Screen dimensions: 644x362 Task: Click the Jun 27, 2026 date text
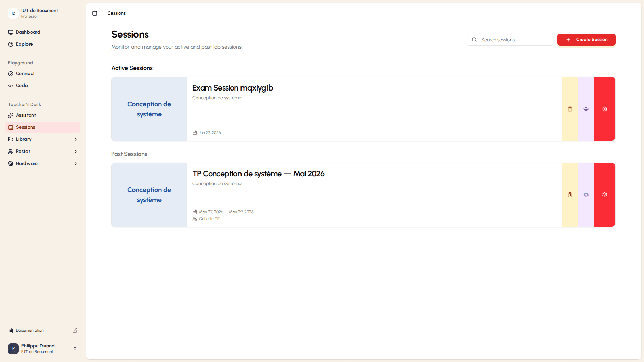pyautogui.click(x=210, y=133)
